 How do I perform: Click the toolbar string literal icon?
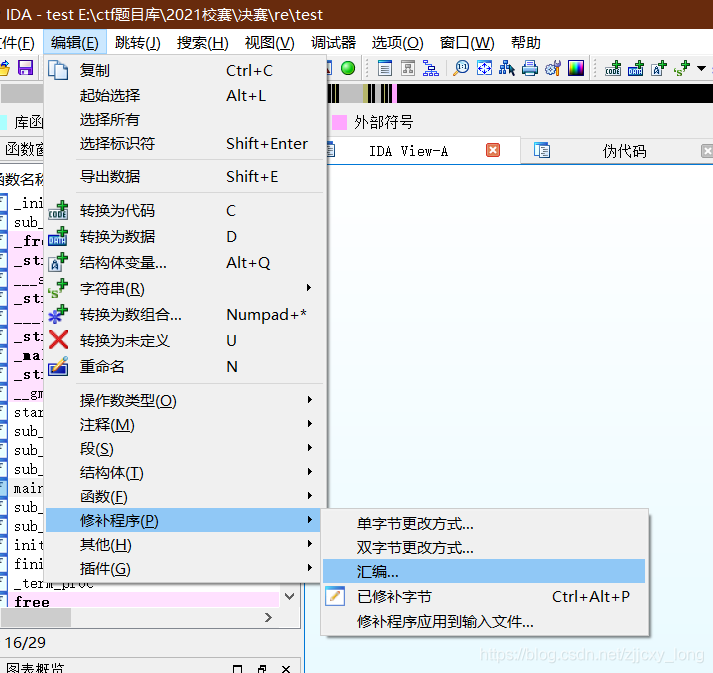pos(682,68)
